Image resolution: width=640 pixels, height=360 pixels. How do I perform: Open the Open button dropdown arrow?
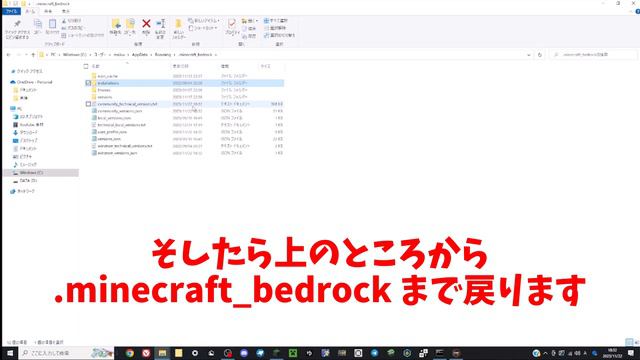tap(256, 21)
